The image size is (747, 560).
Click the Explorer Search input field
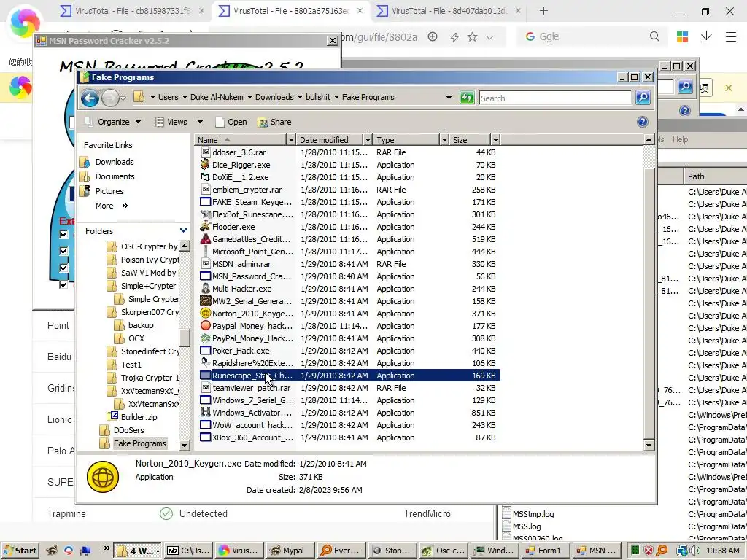[555, 98]
